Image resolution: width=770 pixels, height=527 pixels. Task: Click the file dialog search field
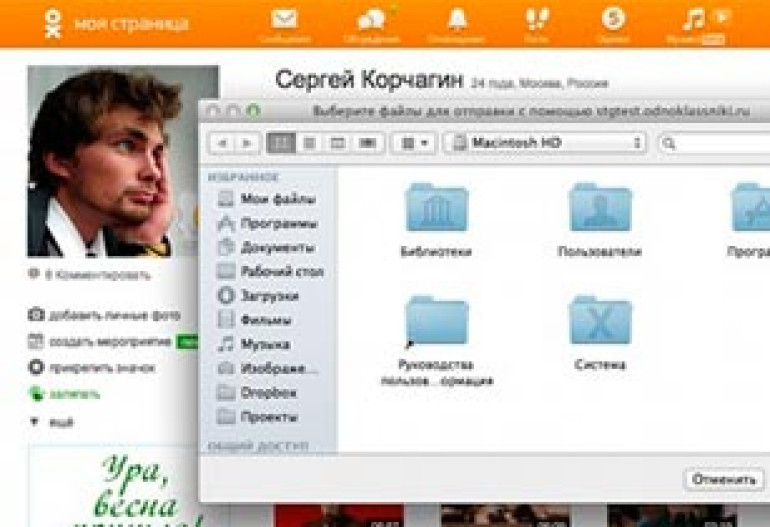(715, 143)
